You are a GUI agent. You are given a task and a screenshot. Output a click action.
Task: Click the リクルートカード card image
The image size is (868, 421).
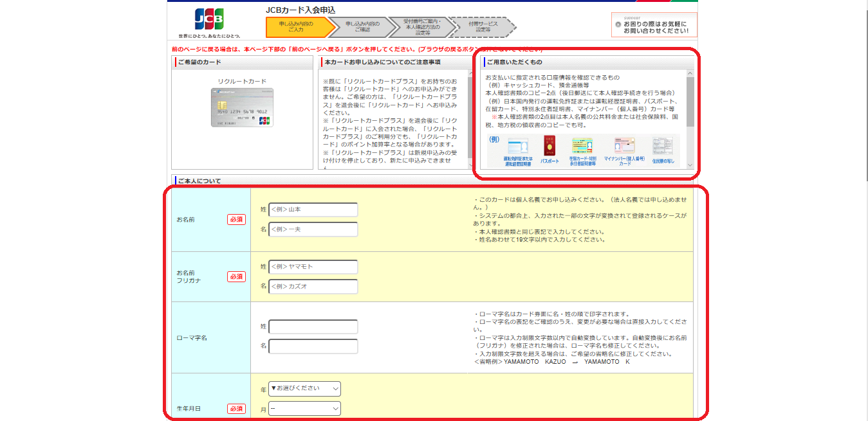(242, 107)
